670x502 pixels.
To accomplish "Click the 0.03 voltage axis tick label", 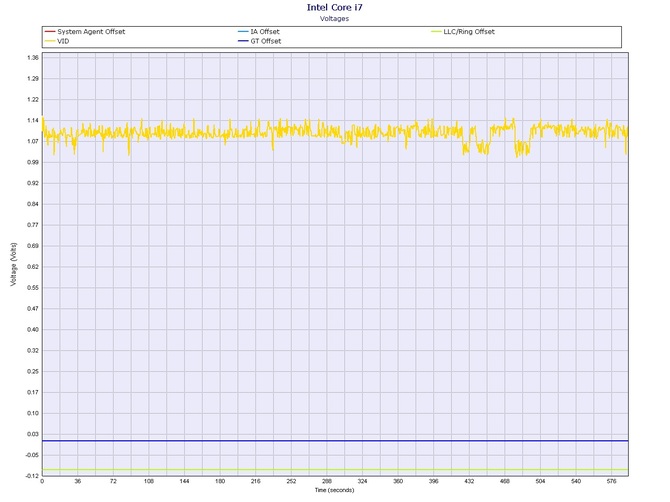I will [33, 434].
